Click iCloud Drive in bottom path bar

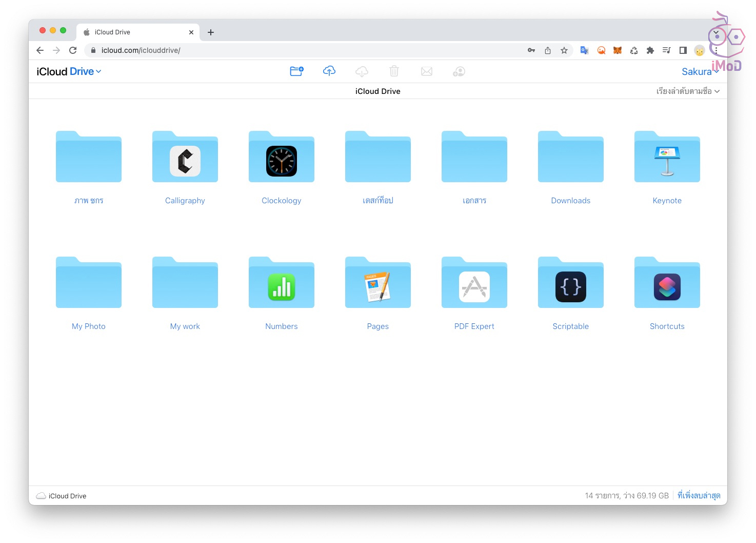click(x=67, y=496)
